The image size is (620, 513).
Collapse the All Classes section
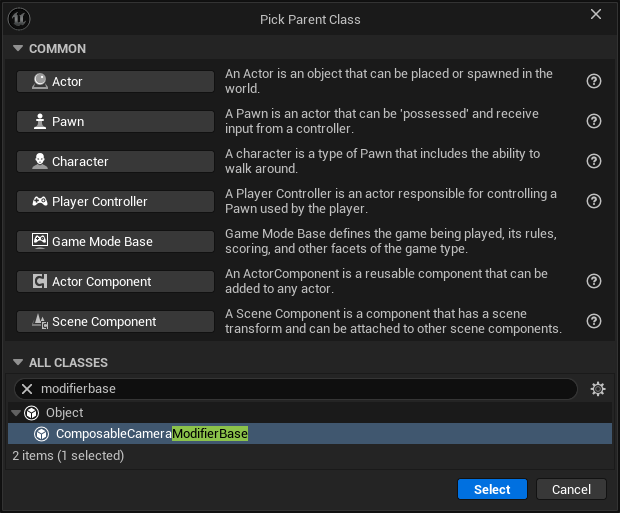(18, 363)
